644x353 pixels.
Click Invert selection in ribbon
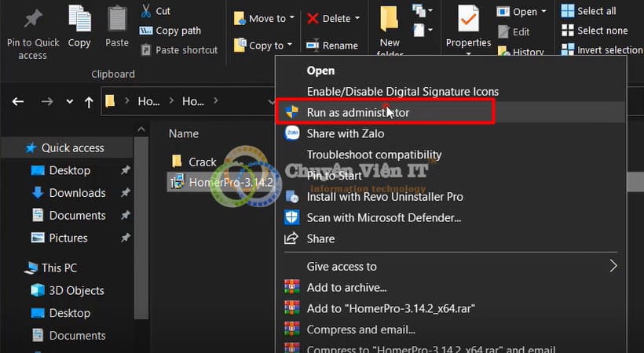tap(602, 49)
